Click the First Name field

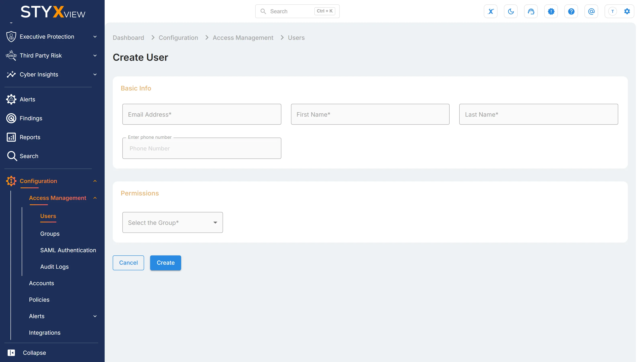(370, 114)
